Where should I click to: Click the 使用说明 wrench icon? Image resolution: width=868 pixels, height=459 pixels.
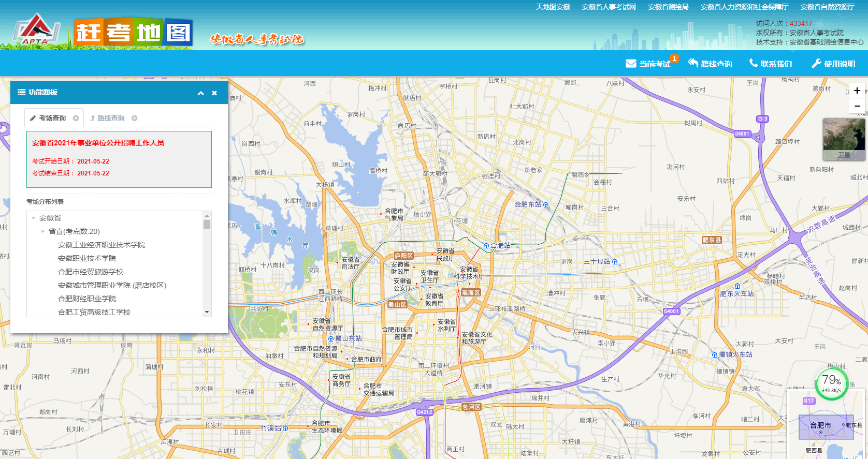[x=816, y=63]
